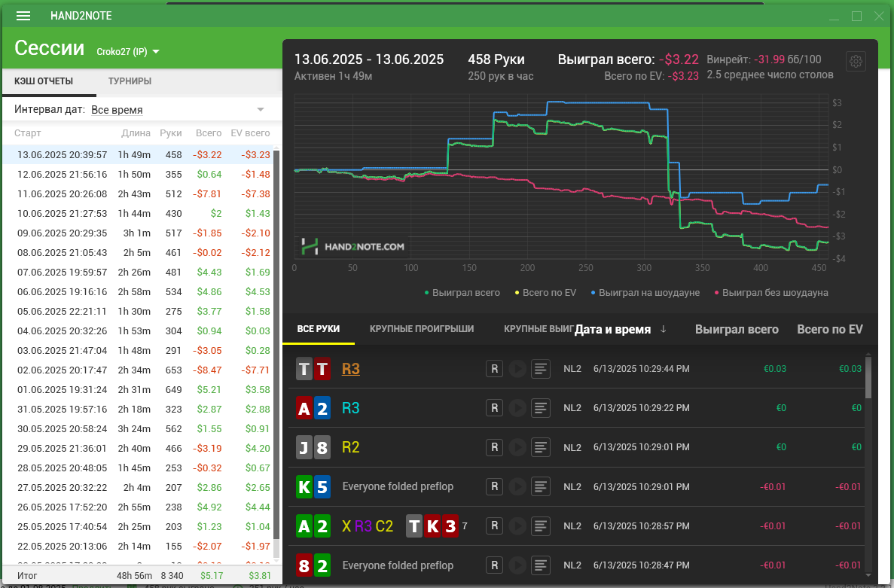Viewport: 894px width, 588px height.
Task: Select session 02.06.2025 20:17:47
Action: (139, 370)
